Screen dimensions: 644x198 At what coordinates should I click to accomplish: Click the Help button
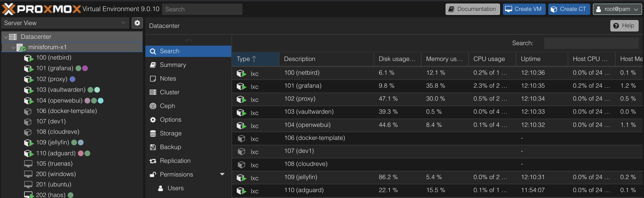(x=624, y=26)
